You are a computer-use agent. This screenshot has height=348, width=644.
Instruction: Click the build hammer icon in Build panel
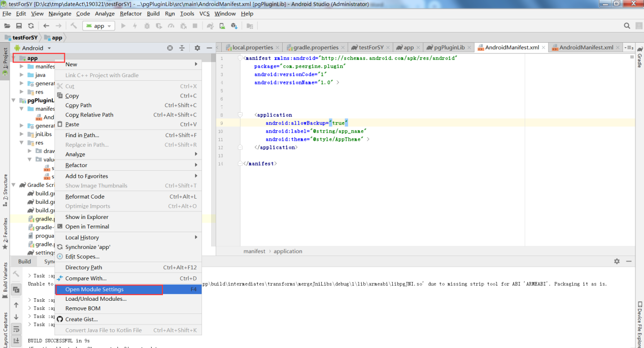[16, 274]
